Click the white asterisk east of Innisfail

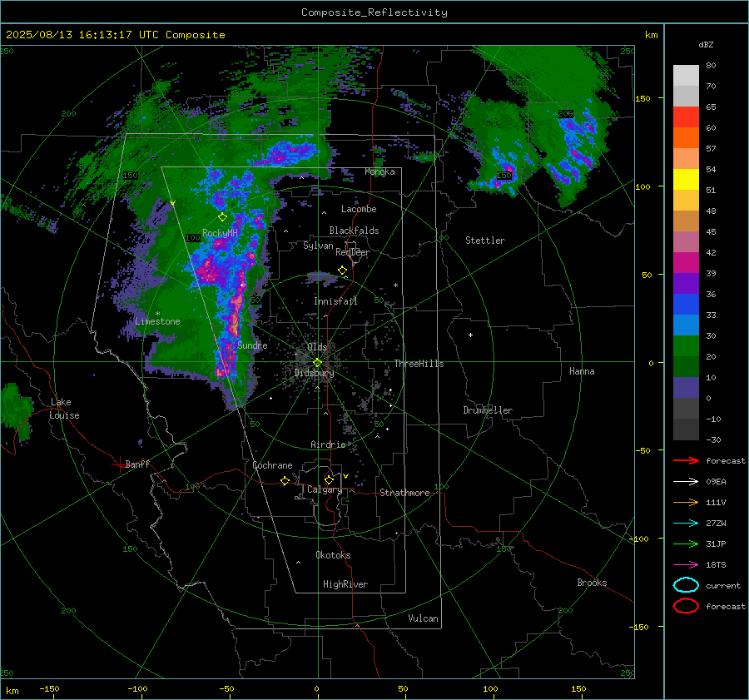[x=395, y=285]
